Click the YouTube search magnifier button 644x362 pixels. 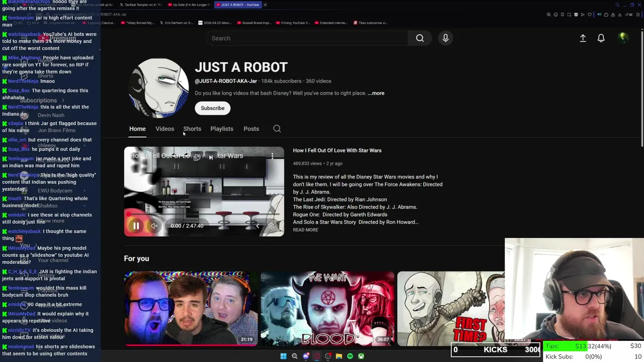[420, 38]
